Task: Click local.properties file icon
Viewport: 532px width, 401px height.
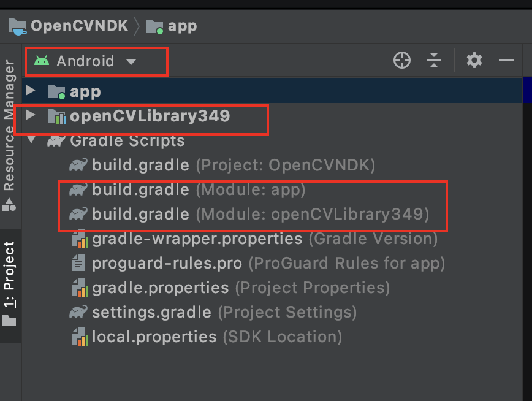Action: 80,337
